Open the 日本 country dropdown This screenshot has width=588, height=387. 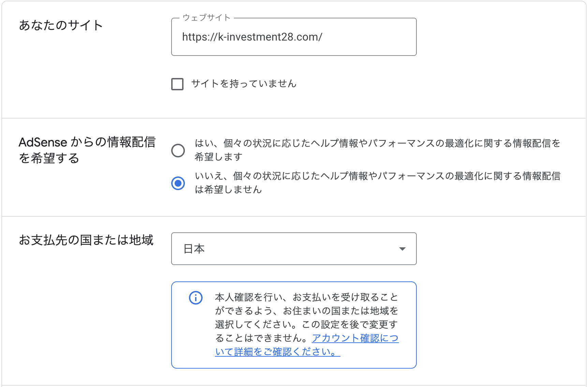pos(294,249)
